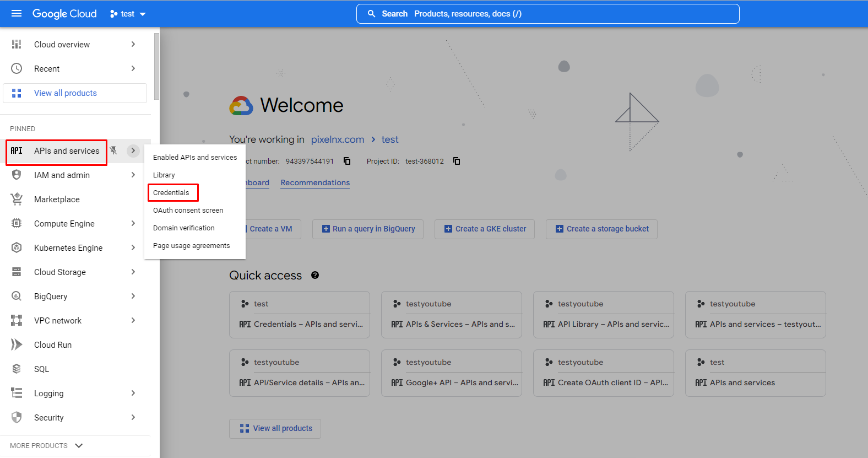This screenshot has height=458, width=868.
Task: Expand the Cloud Storage submenu arrow
Action: (x=133, y=272)
